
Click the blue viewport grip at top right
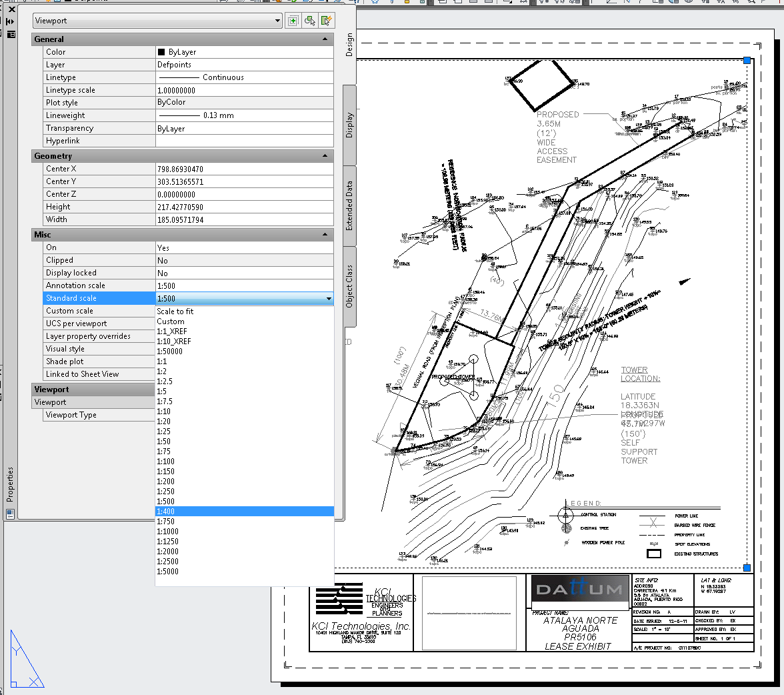(746, 59)
